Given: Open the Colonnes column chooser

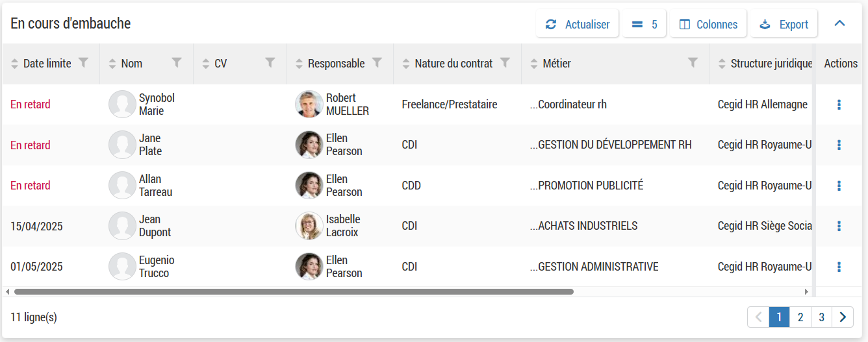Looking at the screenshot, I should click(x=708, y=25).
